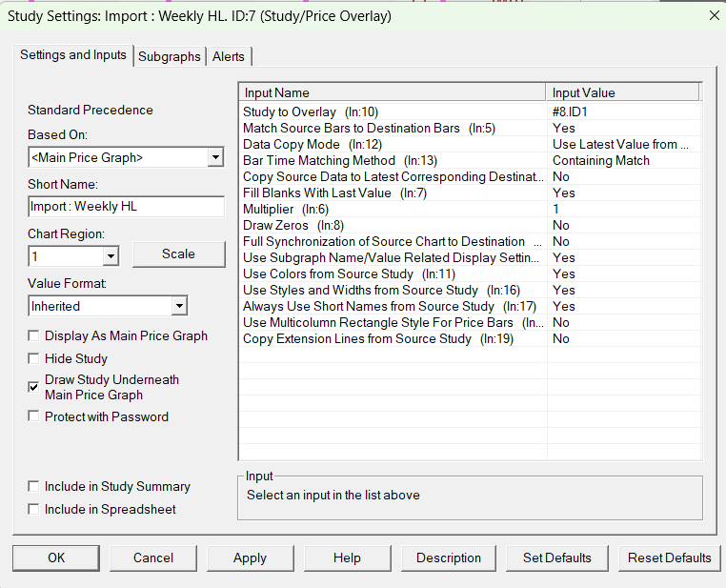Open the Alerts tab
Screen dimensions: 726x588
[x=229, y=56]
